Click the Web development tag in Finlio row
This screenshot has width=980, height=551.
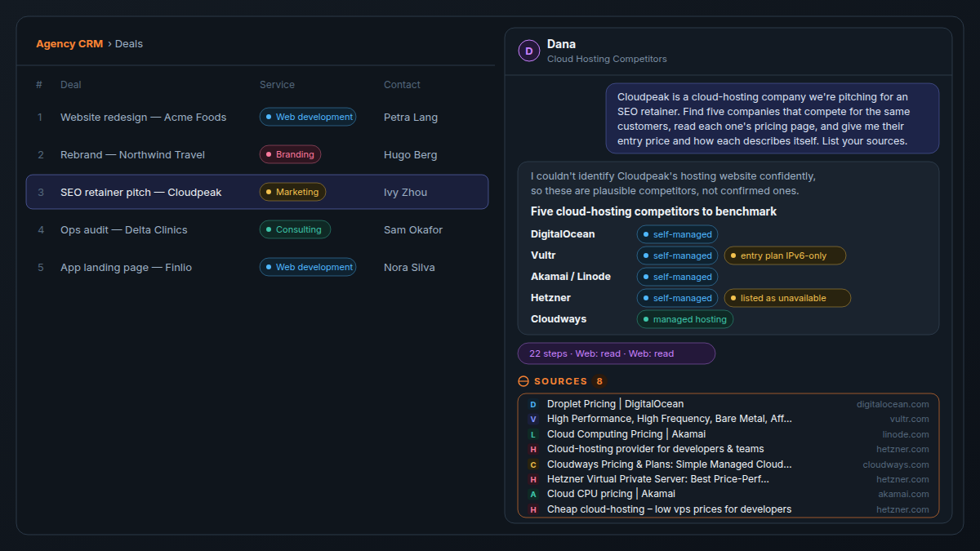(x=308, y=267)
